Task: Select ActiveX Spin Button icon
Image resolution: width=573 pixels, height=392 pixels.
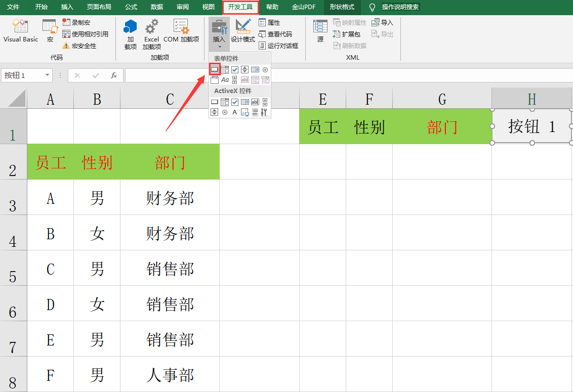Action: click(x=215, y=112)
